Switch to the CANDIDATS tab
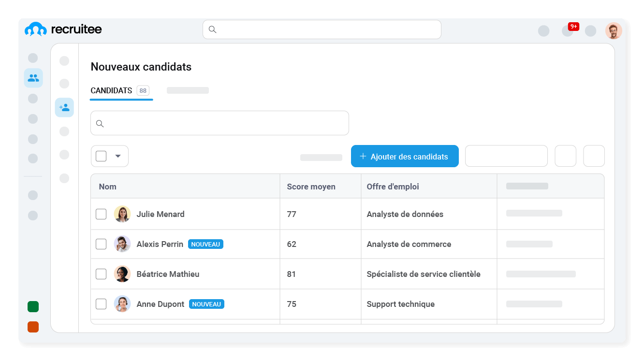Screen dimensions: 644x361 [x=111, y=90]
